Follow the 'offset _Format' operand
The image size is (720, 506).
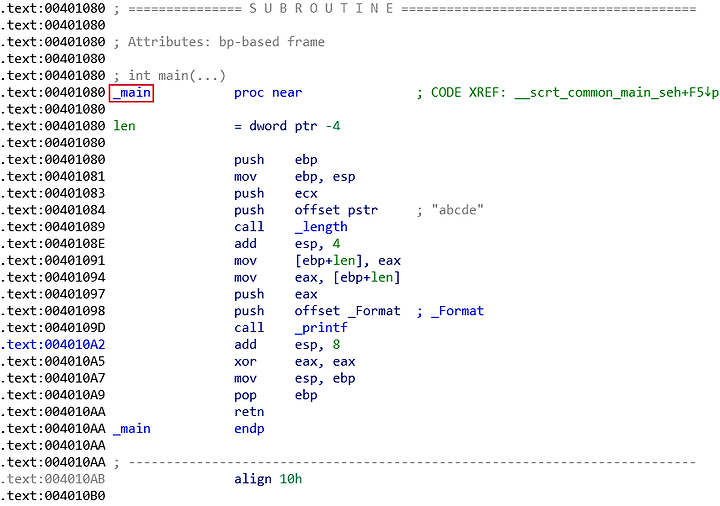coord(348,311)
